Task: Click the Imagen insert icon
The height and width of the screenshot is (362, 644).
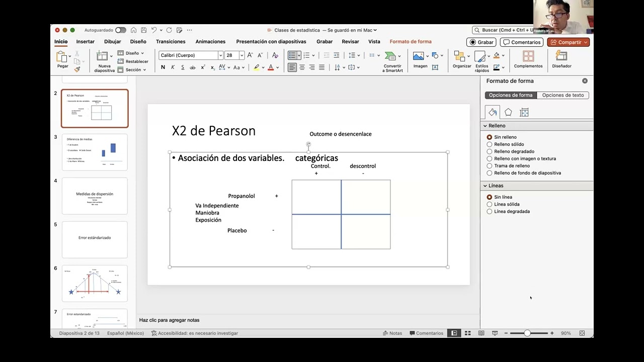Action: pyautogui.click(x=418, y=56)
